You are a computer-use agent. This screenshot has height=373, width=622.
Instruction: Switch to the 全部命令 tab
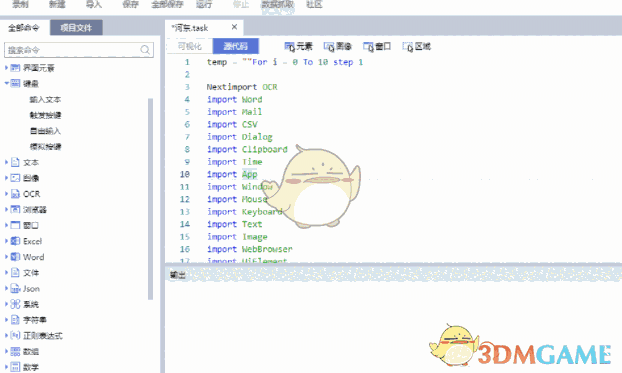pos(24,28)
